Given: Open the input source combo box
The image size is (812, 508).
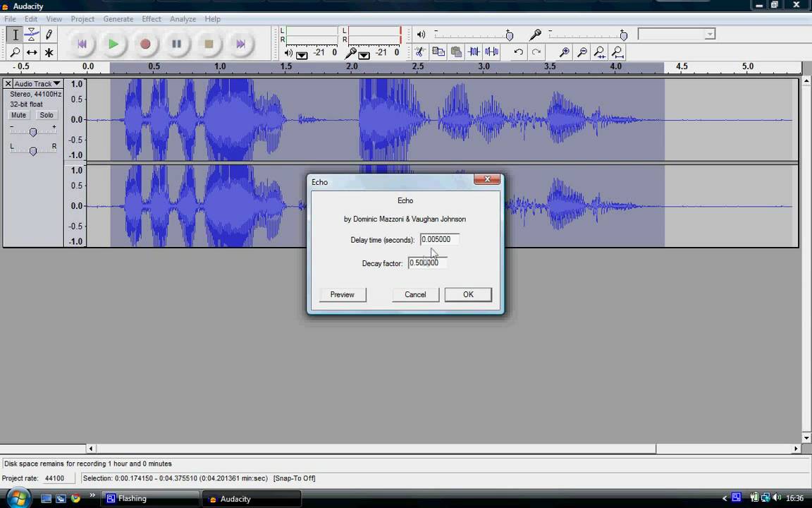Looking at the screenshot, I should 677,34.
